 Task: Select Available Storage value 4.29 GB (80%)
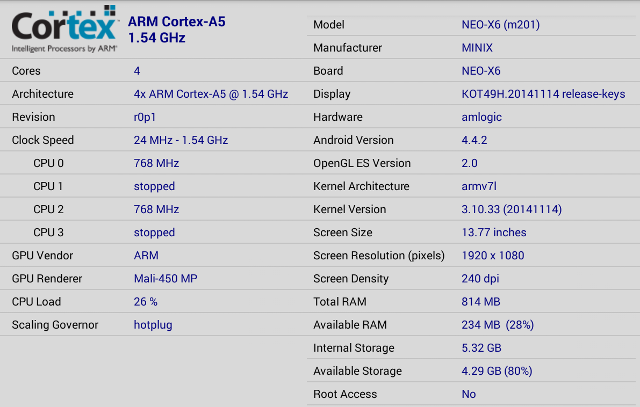(x=497, y=371)
